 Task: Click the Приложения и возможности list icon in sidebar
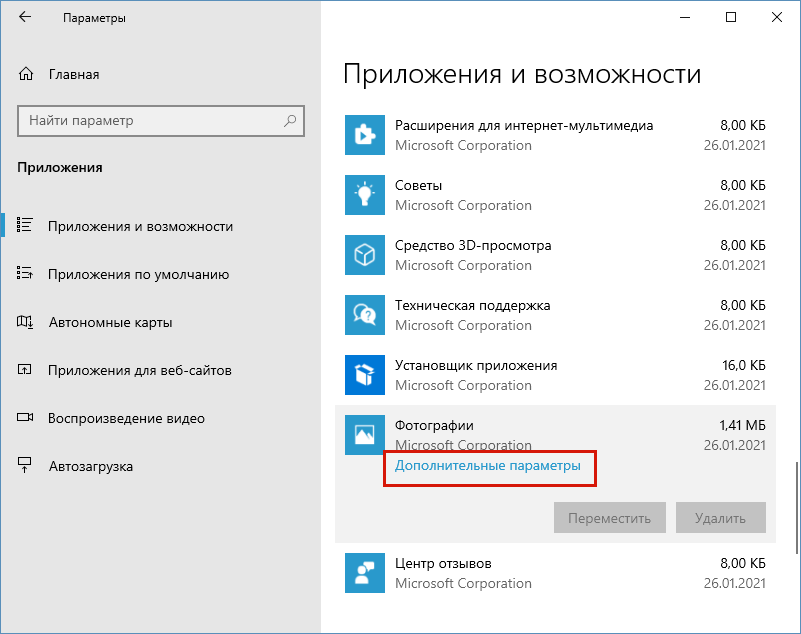point(25,225)
